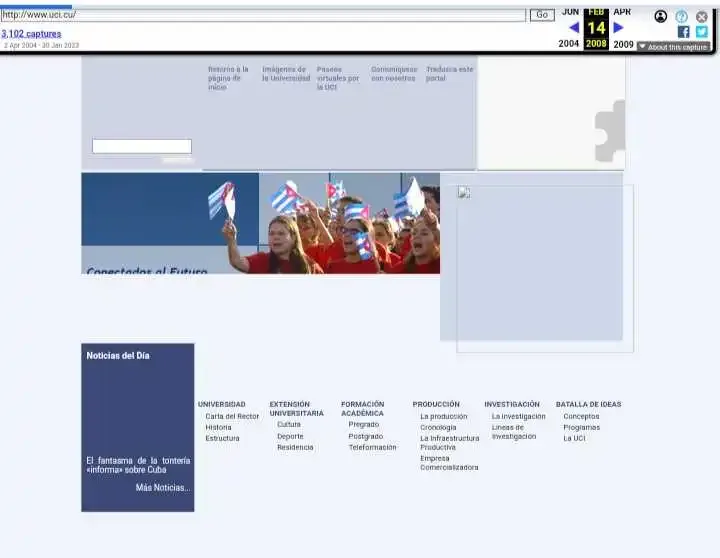
Task: Open the 3,102 captures link
Action: (31, 34)
